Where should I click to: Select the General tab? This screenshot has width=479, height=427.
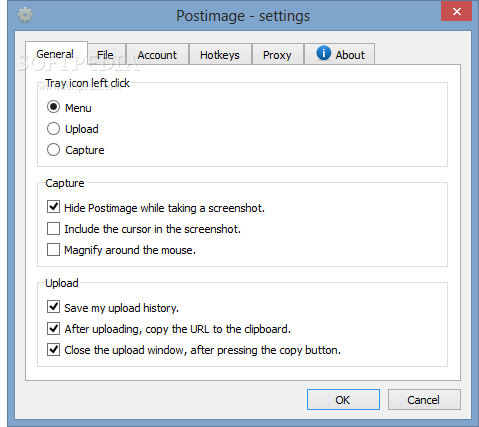[56, 54]
